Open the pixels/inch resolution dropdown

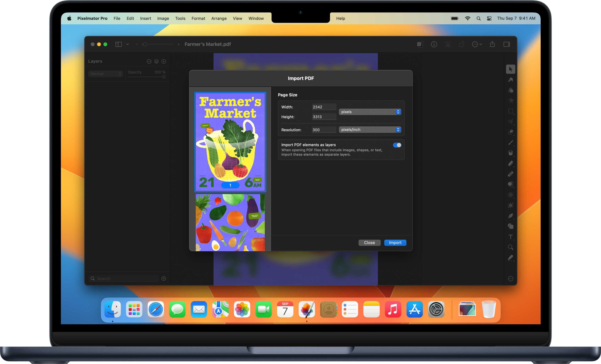[x=370, y=130]
